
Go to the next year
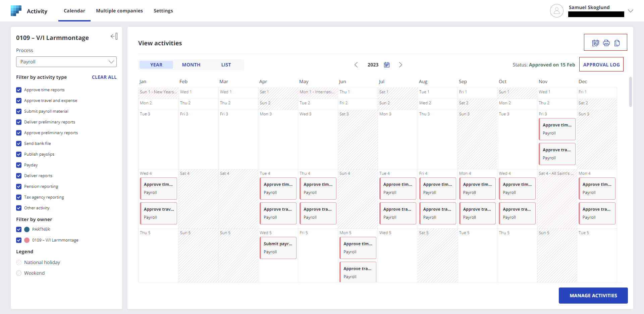(x=400, y=65)
